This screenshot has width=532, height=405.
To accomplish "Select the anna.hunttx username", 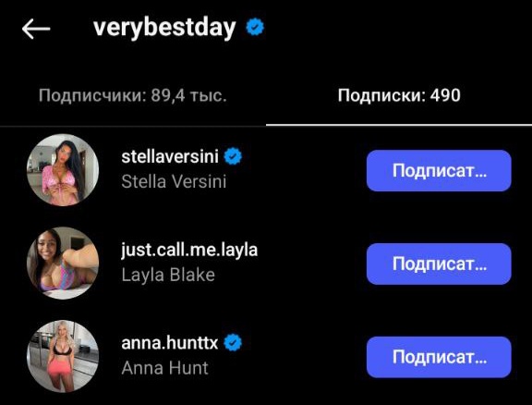I will [x=170, y=343].
